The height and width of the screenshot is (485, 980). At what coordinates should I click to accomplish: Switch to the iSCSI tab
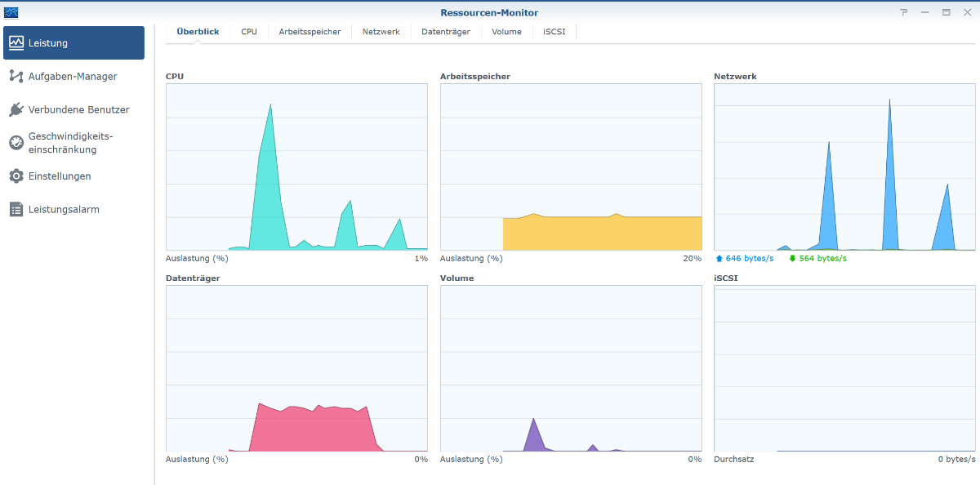coord(555,32)
